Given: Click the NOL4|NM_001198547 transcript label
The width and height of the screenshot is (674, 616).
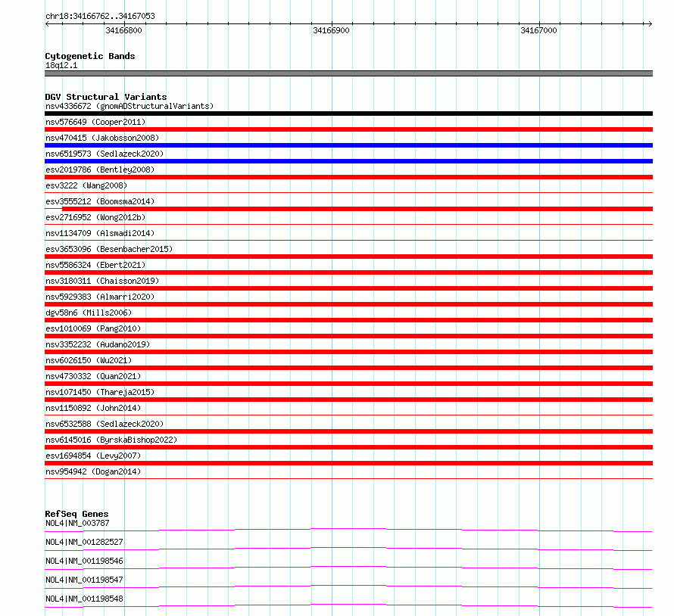Looking at the screenshot, I should pyautogui.click(x=84, y=580).
